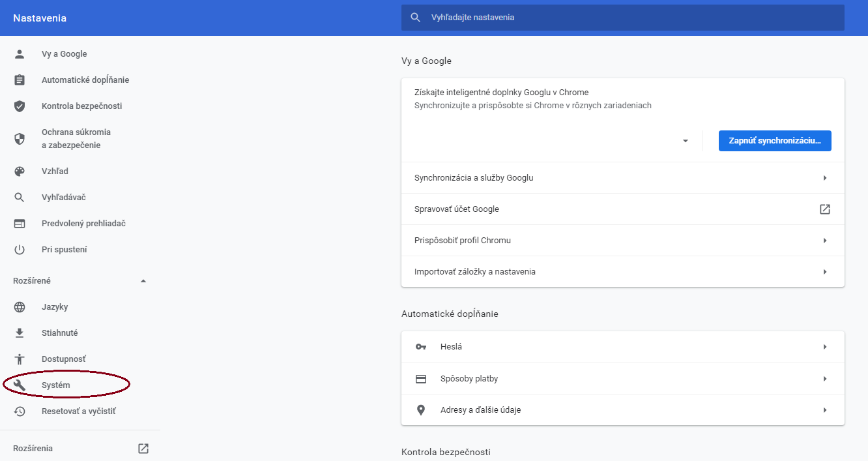Click the palette icon for Vzhľad
This screenshot has width=868, height=461.
[x=20, y=171]
